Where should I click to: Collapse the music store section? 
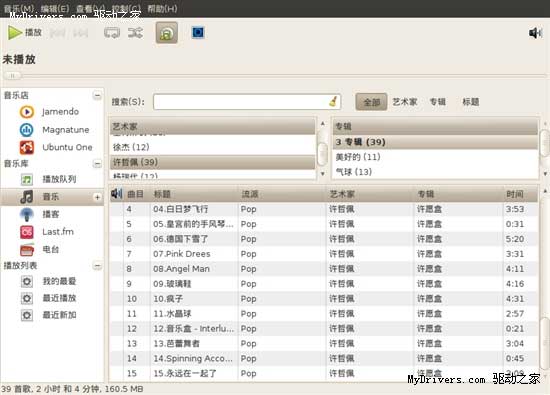(x=97, y=95)
